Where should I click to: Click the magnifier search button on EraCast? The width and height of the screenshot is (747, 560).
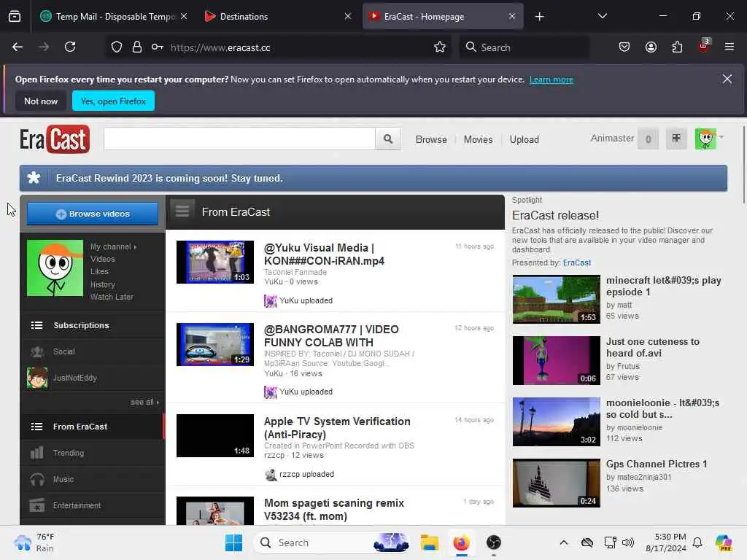[x=388, y=139]
